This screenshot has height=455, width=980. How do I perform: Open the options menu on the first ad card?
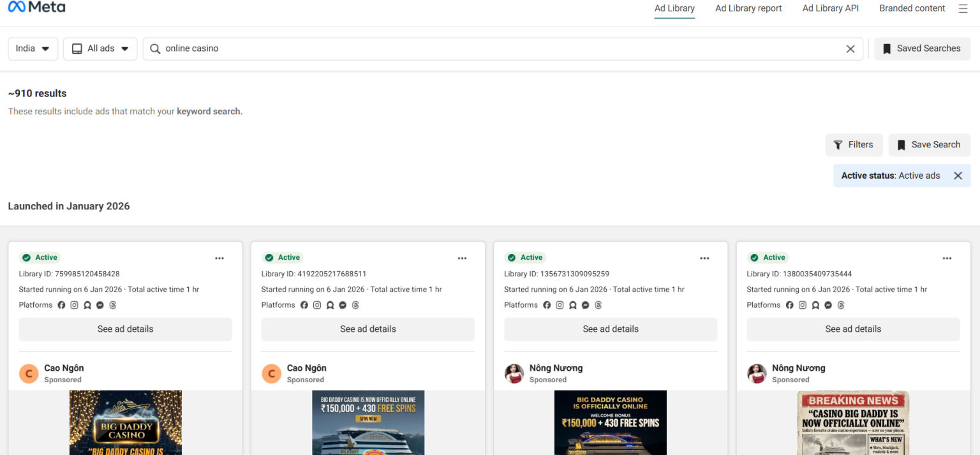coord(219,258)
